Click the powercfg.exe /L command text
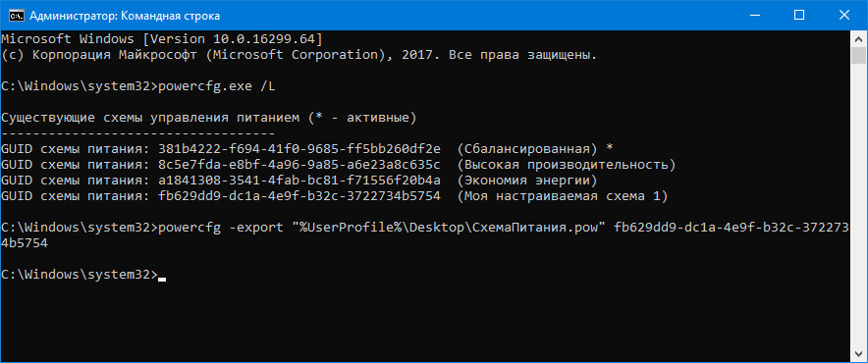The image size is (868, 363). pyautogui.click(x=216, y=86)
